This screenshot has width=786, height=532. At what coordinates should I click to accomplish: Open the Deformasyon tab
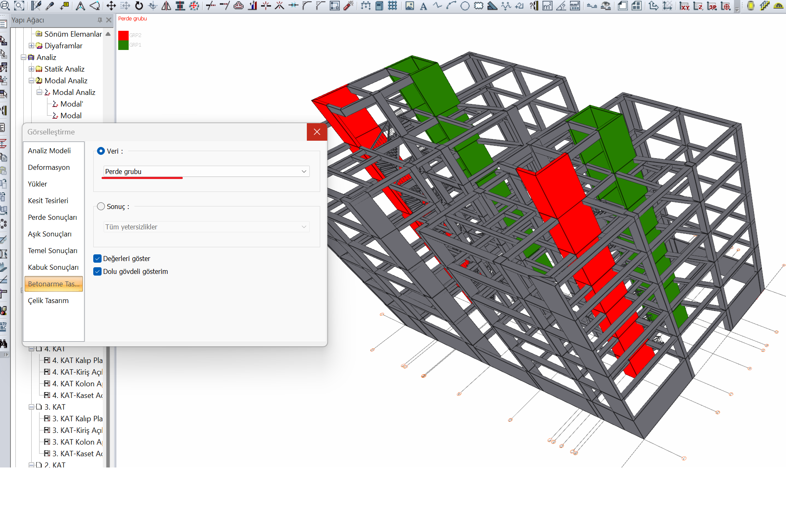click(x=49, y=167)
